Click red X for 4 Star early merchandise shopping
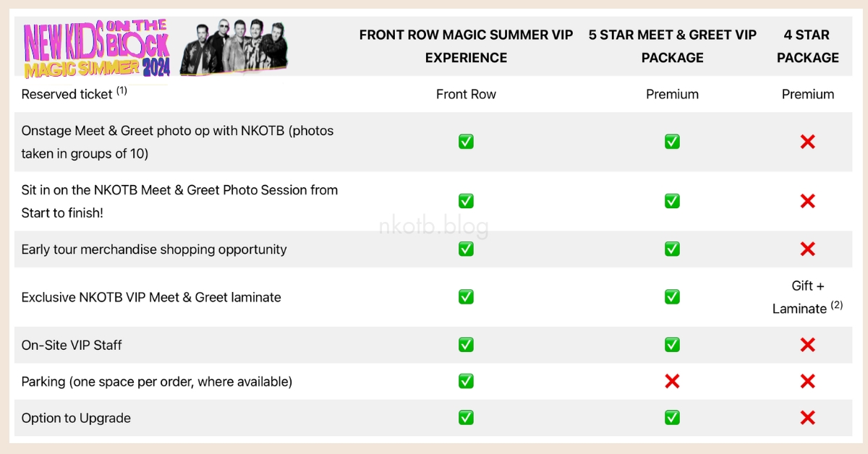 click(x=808, y=249)
